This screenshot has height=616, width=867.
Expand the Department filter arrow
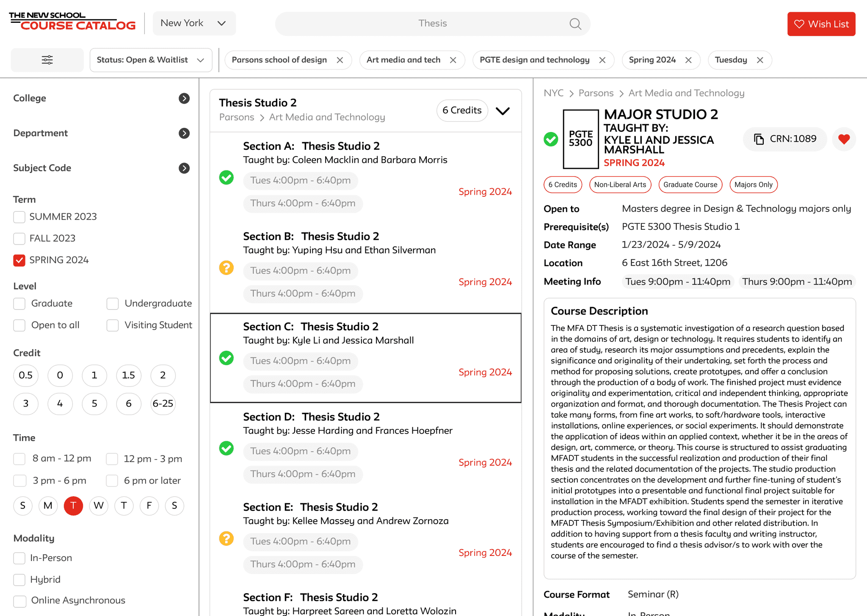184,133
